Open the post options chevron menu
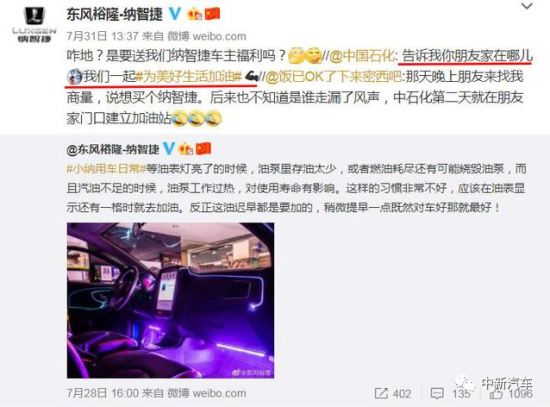 pos(527,6)
